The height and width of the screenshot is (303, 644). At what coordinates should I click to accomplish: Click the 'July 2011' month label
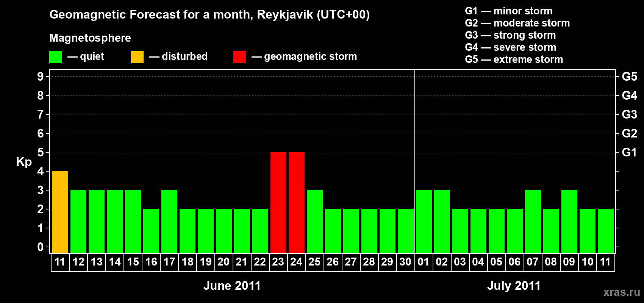coord(514,286)
